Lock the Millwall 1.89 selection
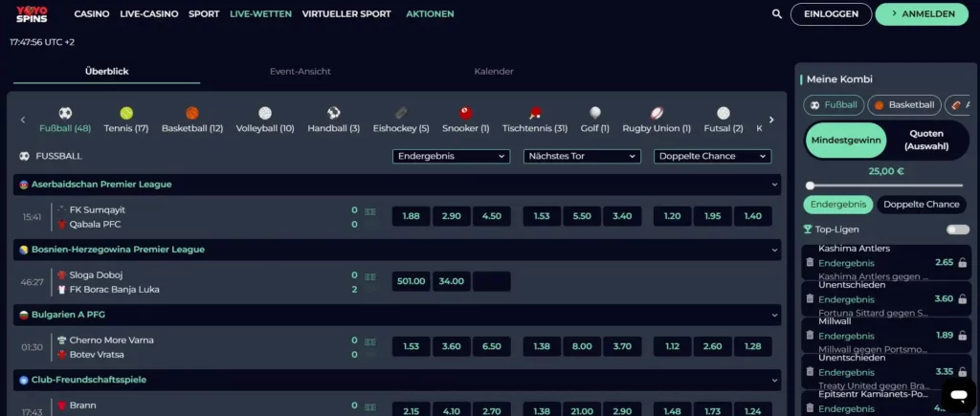 pos(963,335)
